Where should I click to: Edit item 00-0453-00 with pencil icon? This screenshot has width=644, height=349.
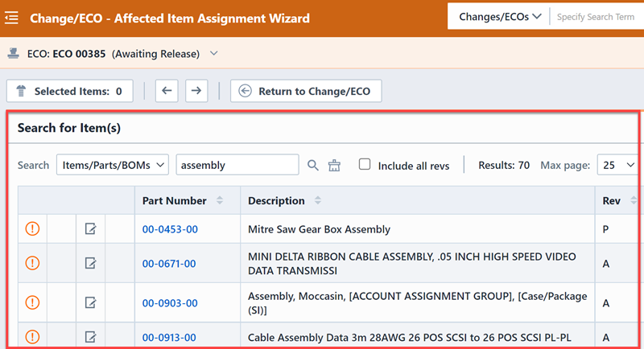pos(90,228)
